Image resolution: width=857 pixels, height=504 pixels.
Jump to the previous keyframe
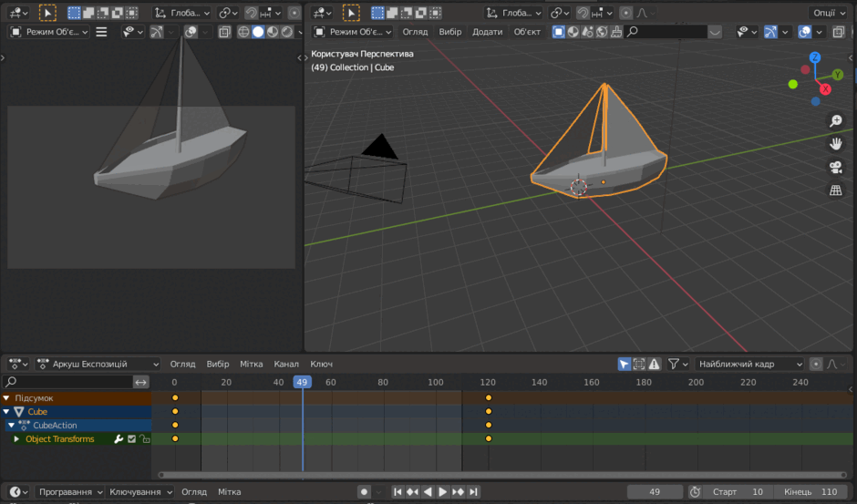pyautogui.click(x=412, y=492)
